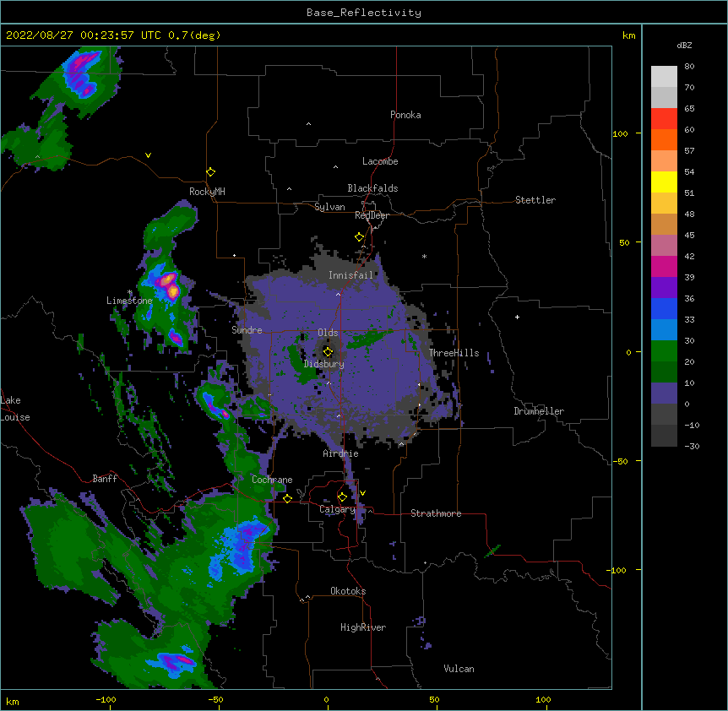Viewport: 728px width, 711px height.
Task: Click the -100 tick on the bottom axis
Action: (106, 699)
